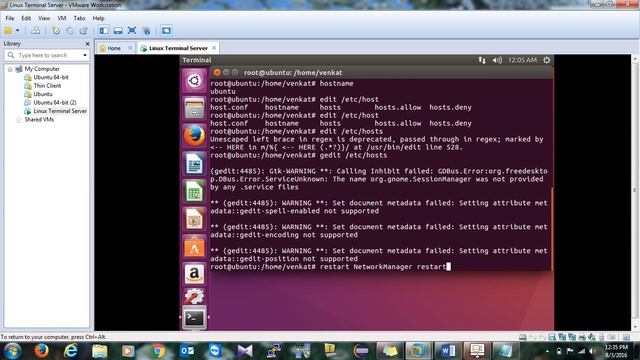The height and width of the screenshot is (360, 640).
Task: Open the Help menu
Action: (x=98, y=18)
